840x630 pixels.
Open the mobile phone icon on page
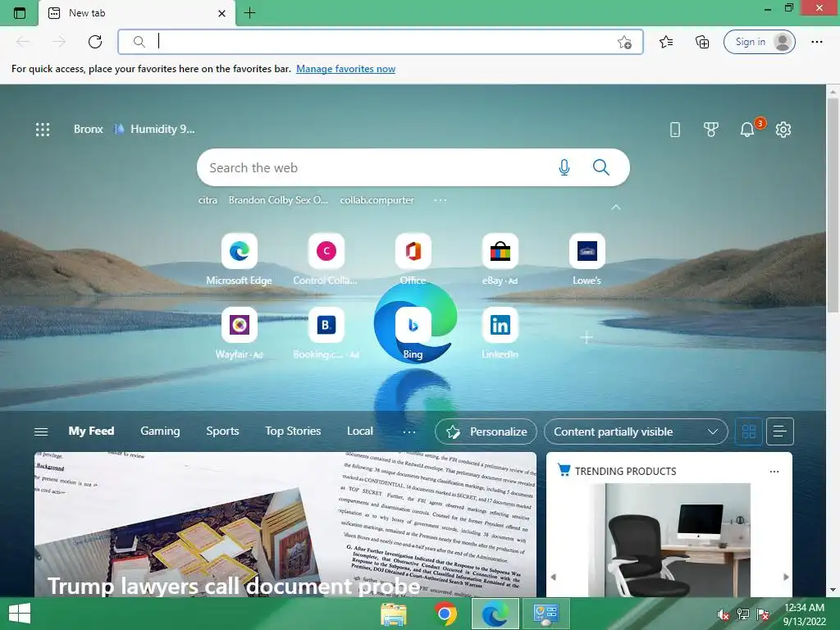[x=675, y=129]
